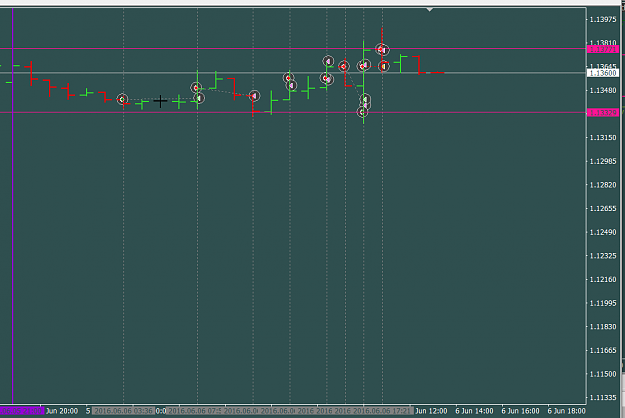This screenshot has width=625, height=418.
Task: Click the 1.12985 price axis value
Action: 603,161
